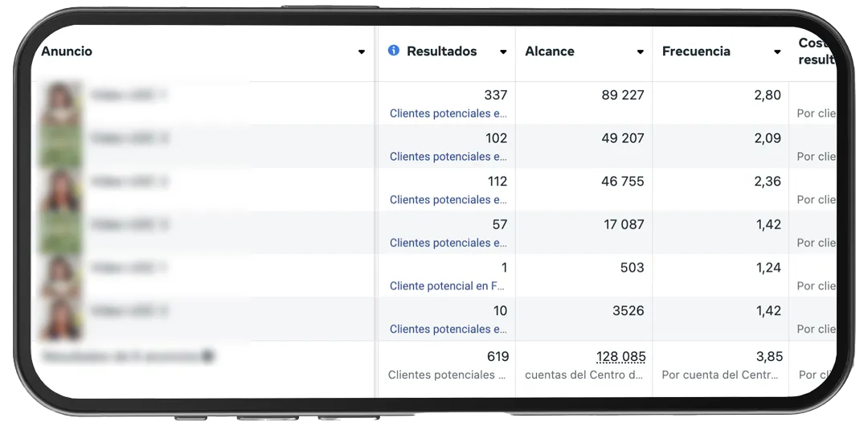Open Clientes potenciales link under 102 results
The width and height of the screenshot is (868, 426).
click(x=448, y=157)
